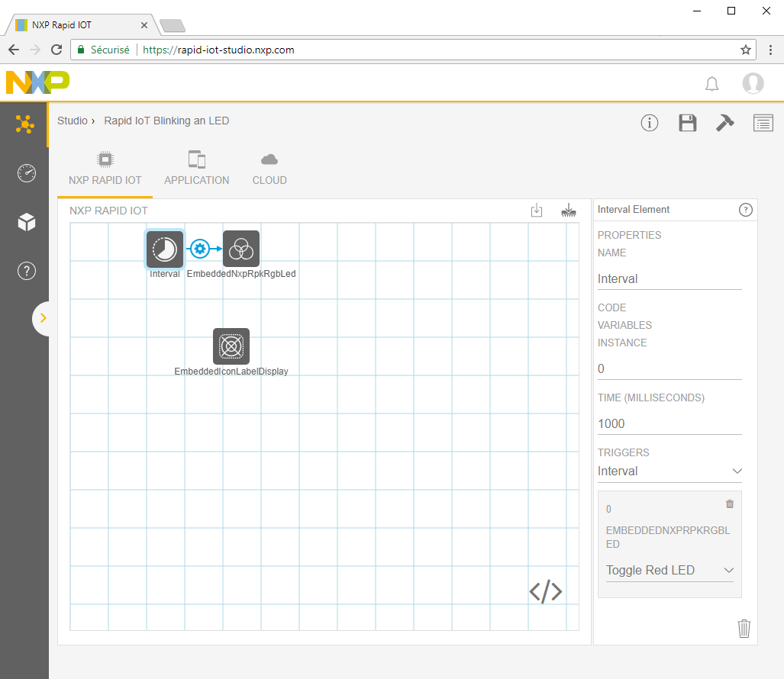Click the large trash icon to delete element
784x679 pixels.
(x=744, y=628)
